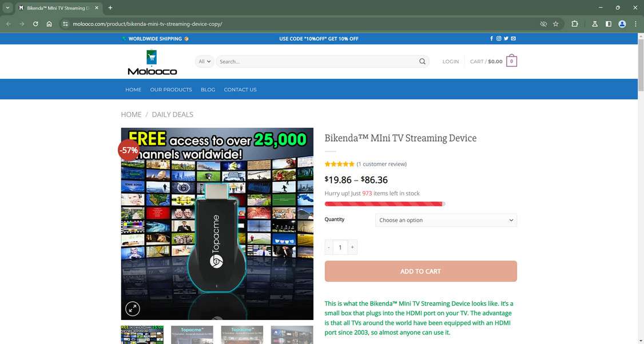The width and height of the screenshot is (644, 344).
Task: Open the Extensions puzzle icon
Action: (575, 24)
